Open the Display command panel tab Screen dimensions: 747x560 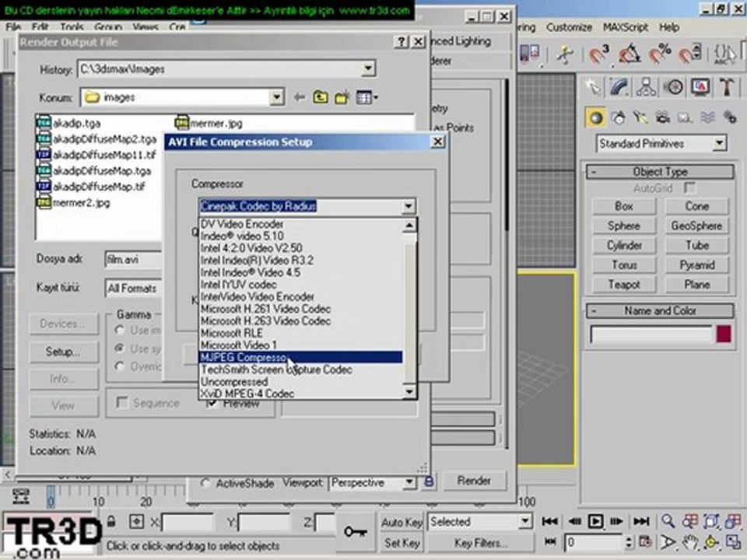pos(700,87)
